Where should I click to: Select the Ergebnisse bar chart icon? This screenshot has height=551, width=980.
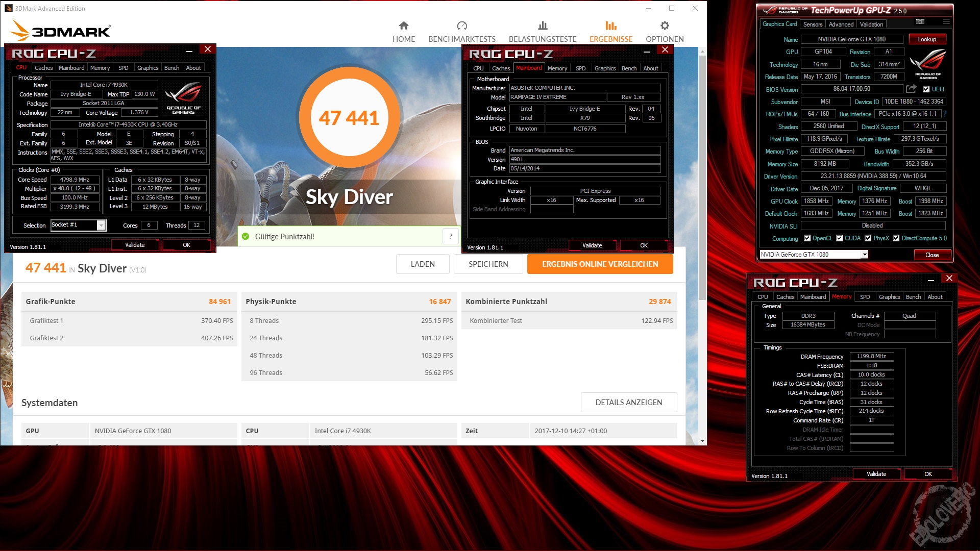pyautogui.click(x=611, y=26)
